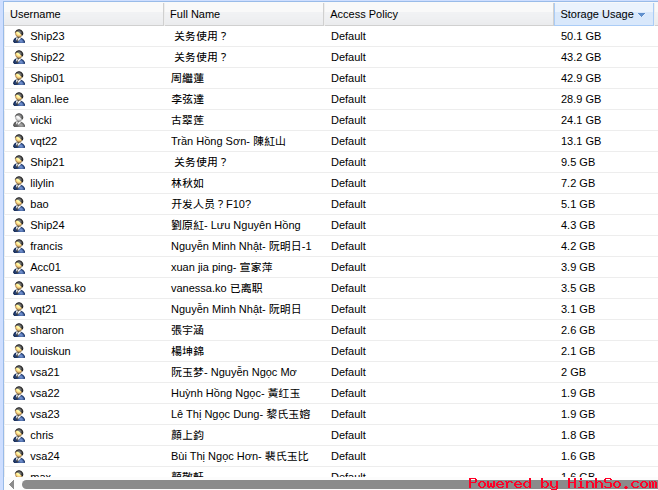Click the '1.8 GB' storage value
This screenshot has width=658, height=490.
pyautogui.click(x=578, y=435)
